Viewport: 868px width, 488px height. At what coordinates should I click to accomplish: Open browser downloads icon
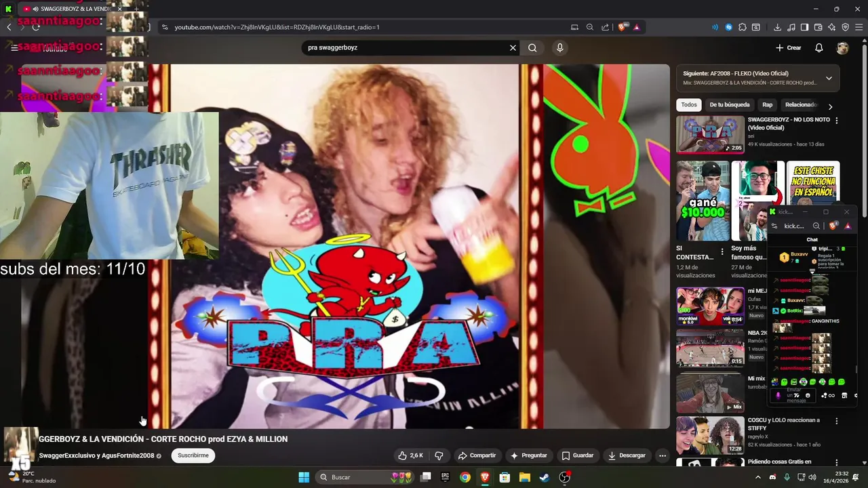[777, 27]
